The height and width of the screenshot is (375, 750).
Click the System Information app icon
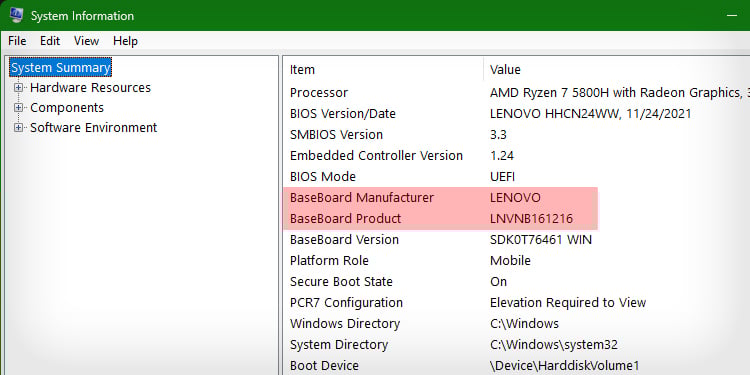coord(16,15)
